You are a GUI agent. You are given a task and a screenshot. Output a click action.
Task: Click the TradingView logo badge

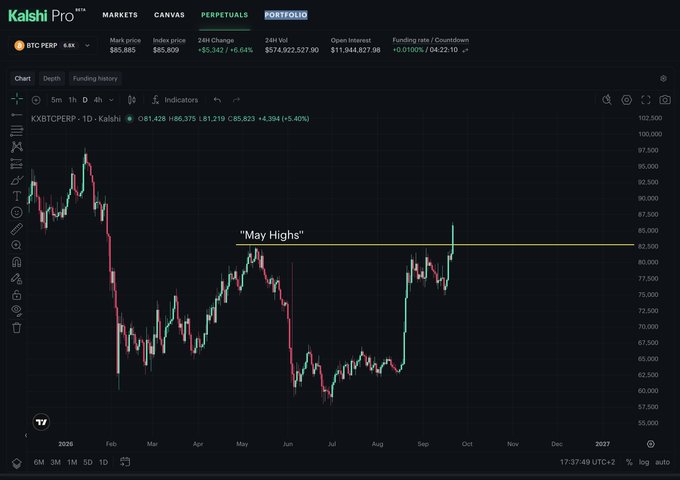pos(41,422)
